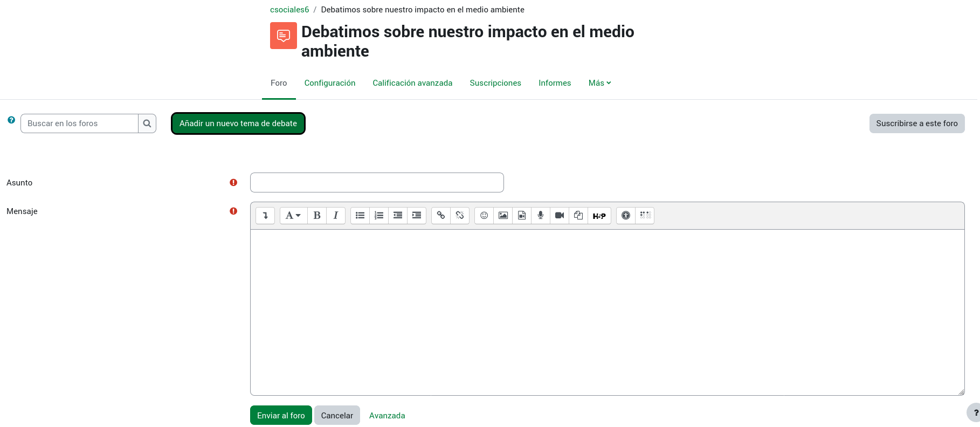Run the accessibility checker
Viewport: 980px width, 427px height.
point(626,216)
